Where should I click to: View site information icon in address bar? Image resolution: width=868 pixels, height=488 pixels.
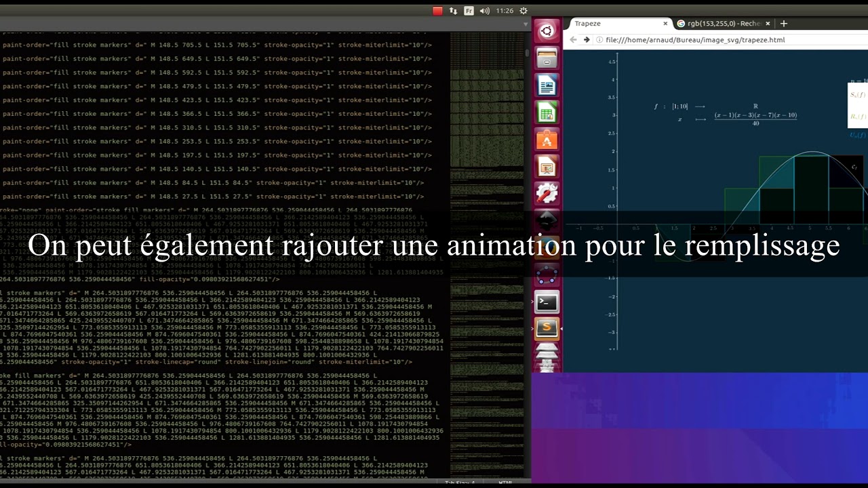pos(600,40)
